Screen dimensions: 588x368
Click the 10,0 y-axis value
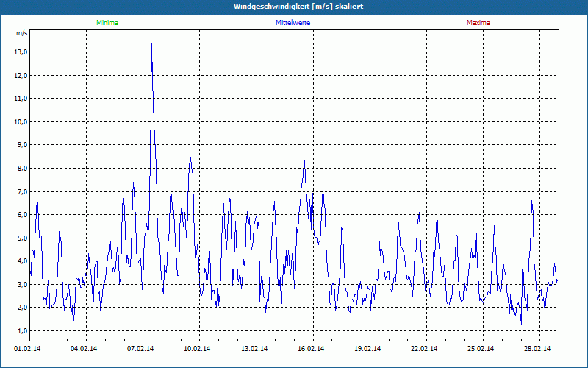pyautogui.click(x=21, y=122)
